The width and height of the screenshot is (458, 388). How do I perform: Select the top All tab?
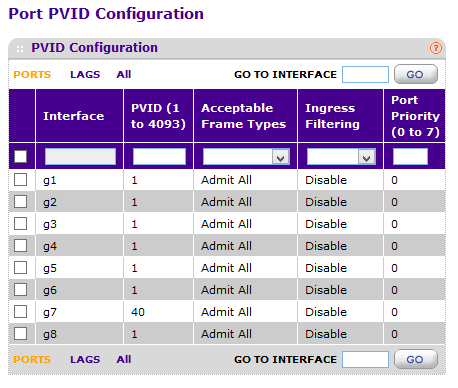tap(124, 74)
